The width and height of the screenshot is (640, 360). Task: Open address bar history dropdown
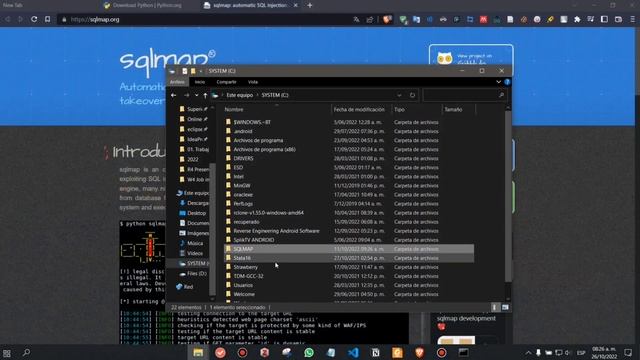point(399,95)
